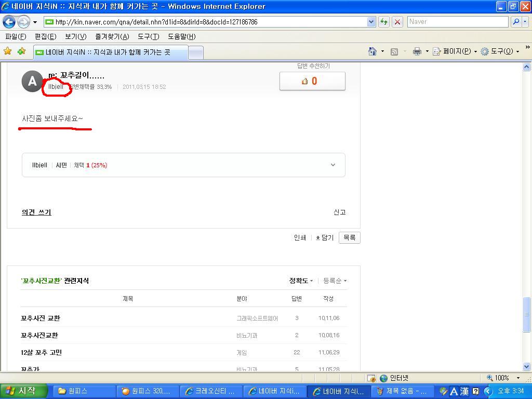Click the 10.11.06 date cell
Viewport: 532px width, 399px height.
click(329, 318)
